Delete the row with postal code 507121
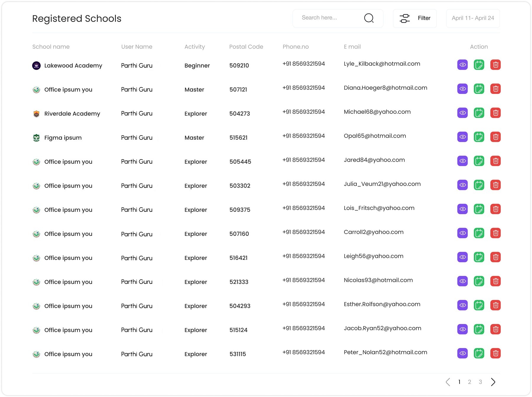The height and width of the screenshot is (397, 532). (496, 89)
